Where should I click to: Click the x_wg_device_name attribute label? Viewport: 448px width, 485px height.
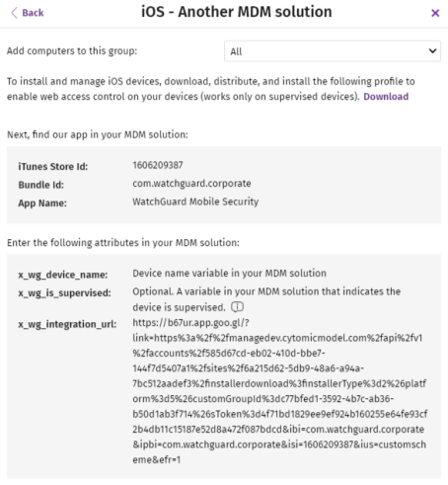coord(63,275)
